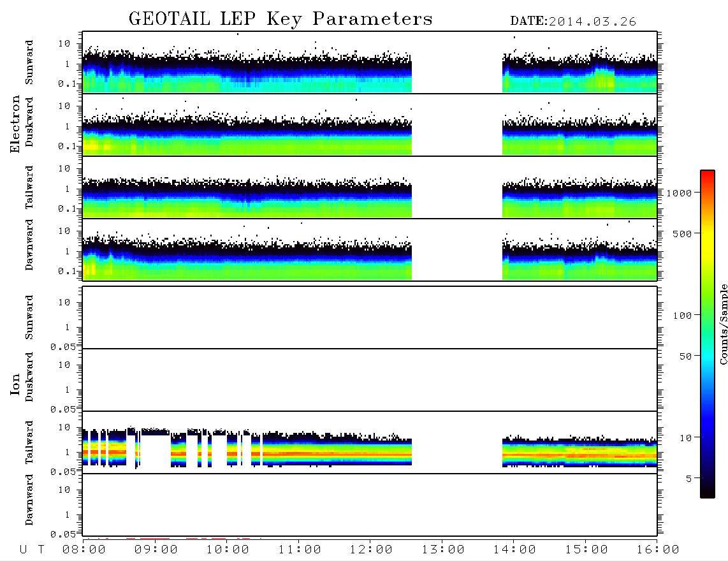The width and height of the screenshot is (728, 561).
Task: Select the Ion Tailward panel label
Action: click(29, 442)
